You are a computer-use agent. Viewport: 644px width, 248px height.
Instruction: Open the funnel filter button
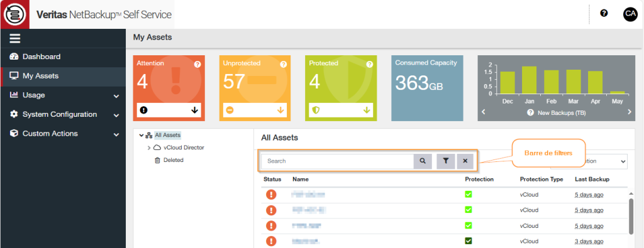(446, 161)
